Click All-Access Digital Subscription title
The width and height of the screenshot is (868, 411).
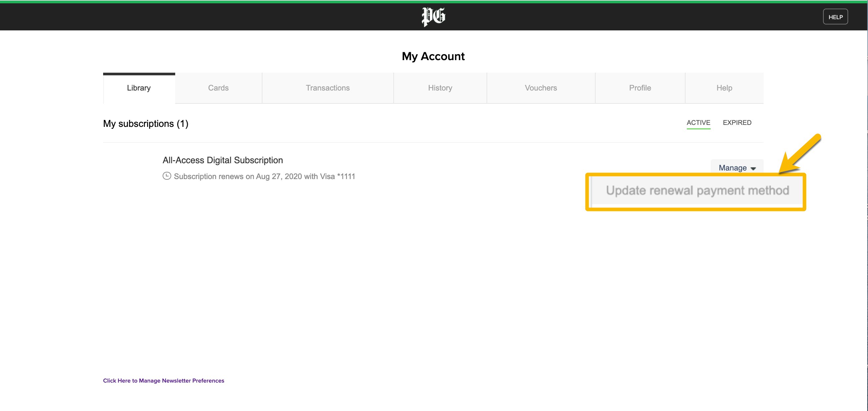coord(222,160)
